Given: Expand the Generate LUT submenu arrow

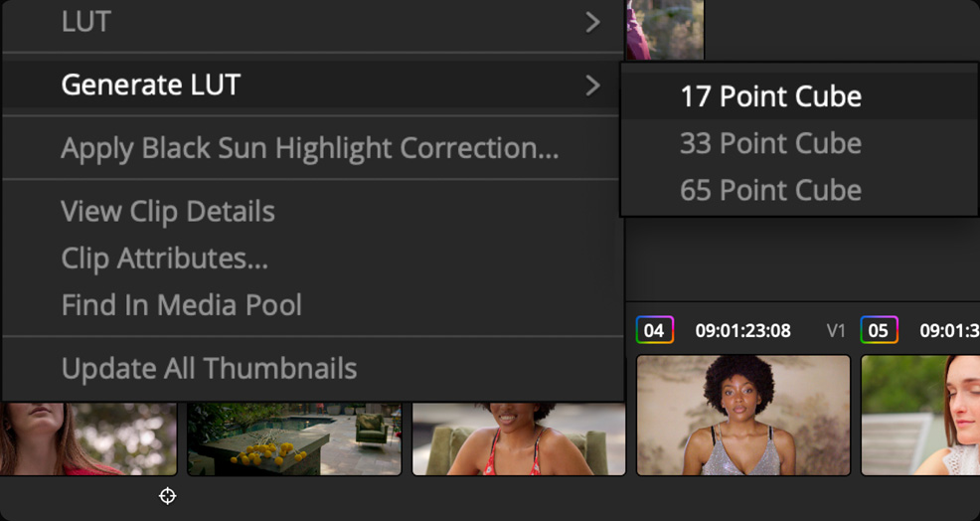Looking at the screenshot, I should 592,86.
